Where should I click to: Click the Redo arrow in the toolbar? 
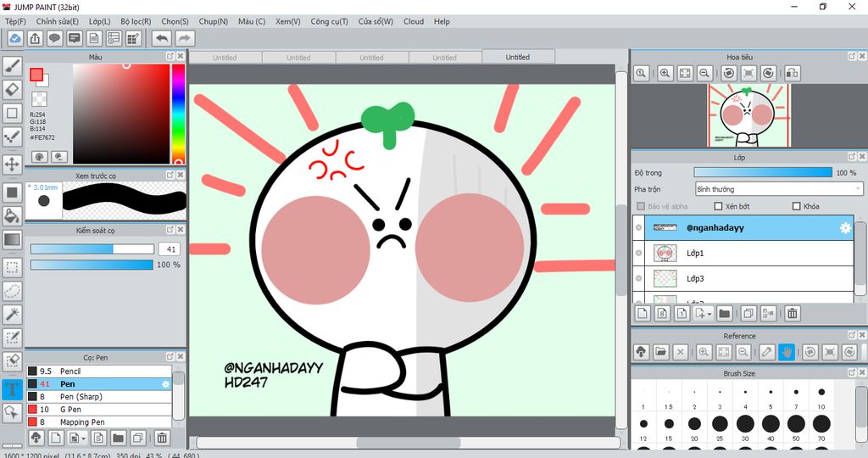click(x=185, y=38)
